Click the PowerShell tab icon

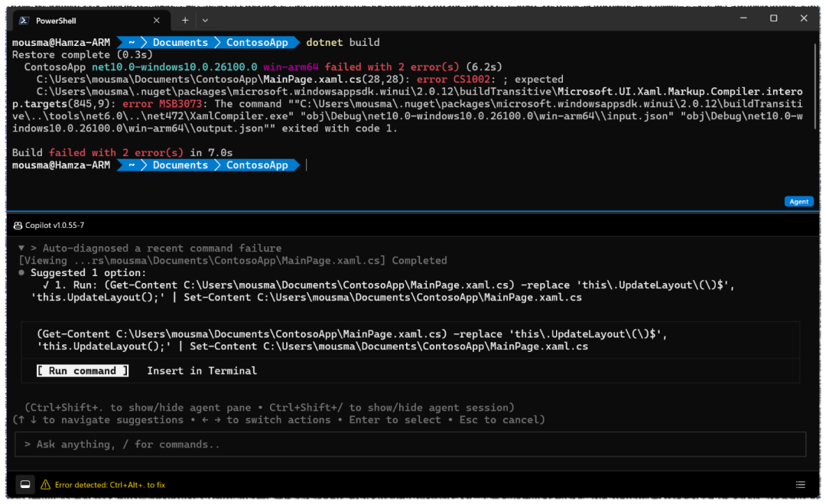tap(24, 21)
